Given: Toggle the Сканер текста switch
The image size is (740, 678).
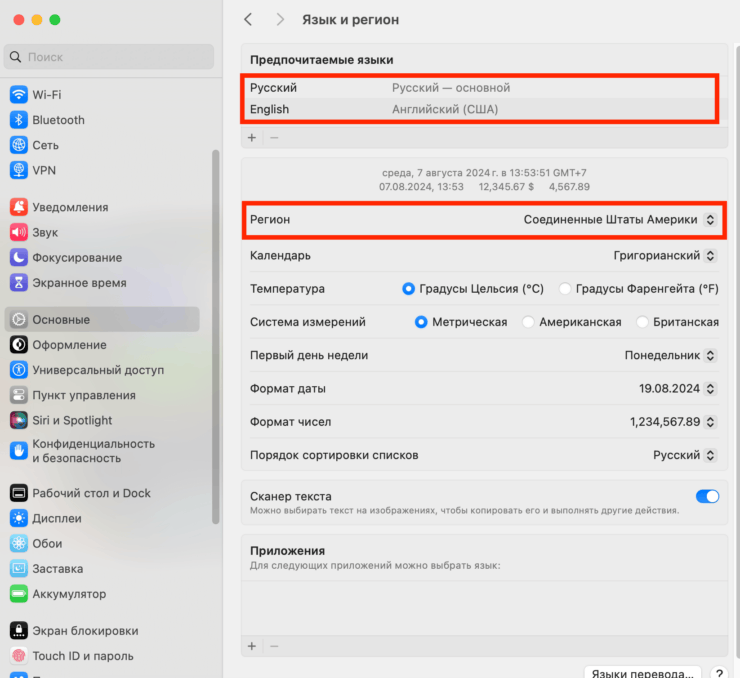Looking at the screenshot, I should tap(707, 496).
